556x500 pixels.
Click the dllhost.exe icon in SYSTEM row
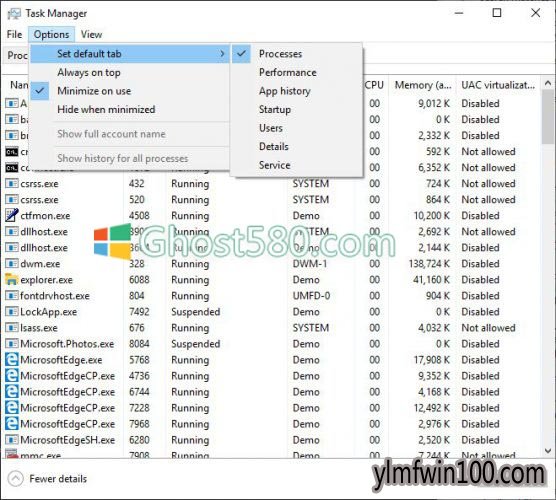coord(12,232)
